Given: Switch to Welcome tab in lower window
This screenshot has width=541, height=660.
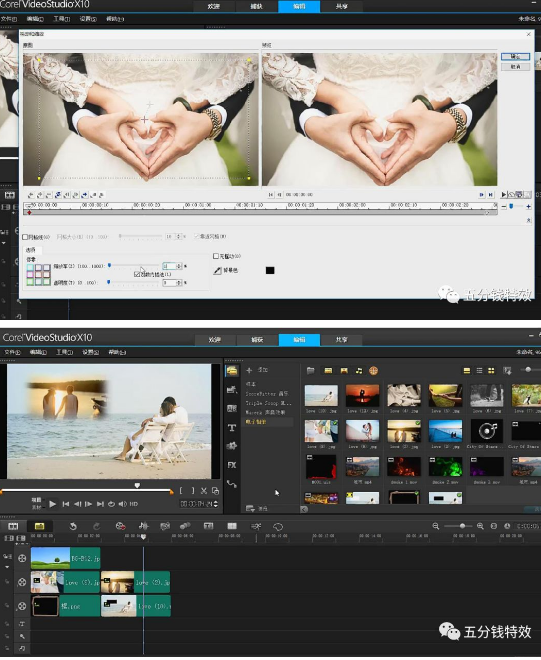Looking at the screenshot, I should tap(215, 340).
